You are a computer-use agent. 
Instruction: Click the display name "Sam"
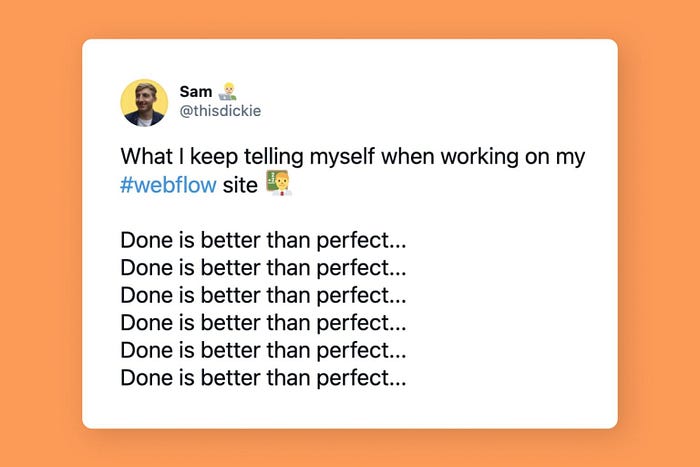196,92
